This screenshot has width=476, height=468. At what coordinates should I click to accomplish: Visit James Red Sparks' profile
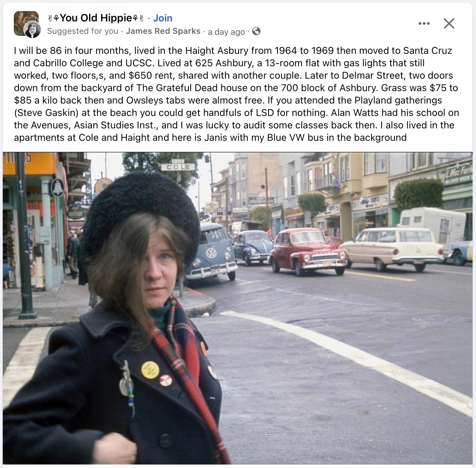[x=163, y=31]
